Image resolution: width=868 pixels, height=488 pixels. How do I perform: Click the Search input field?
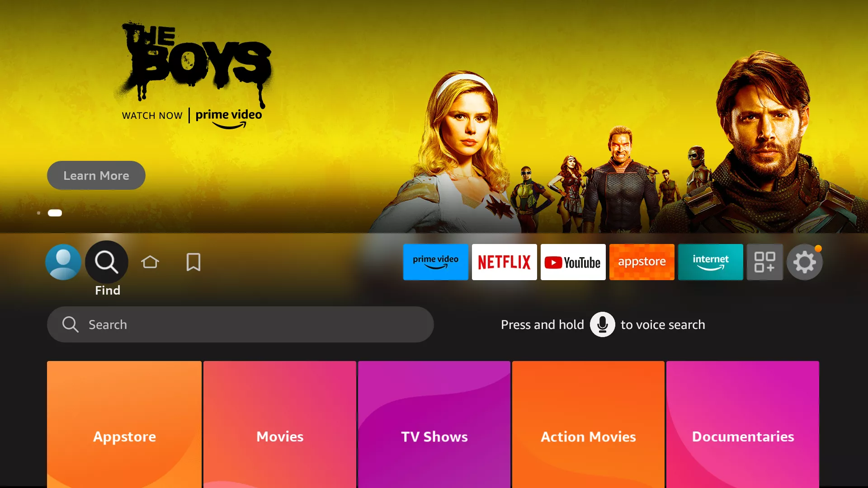[241, 324]
